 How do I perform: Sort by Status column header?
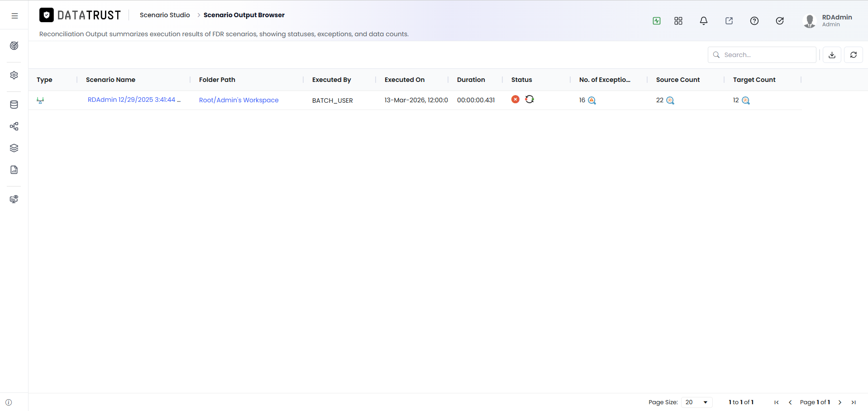pos(522,80)
